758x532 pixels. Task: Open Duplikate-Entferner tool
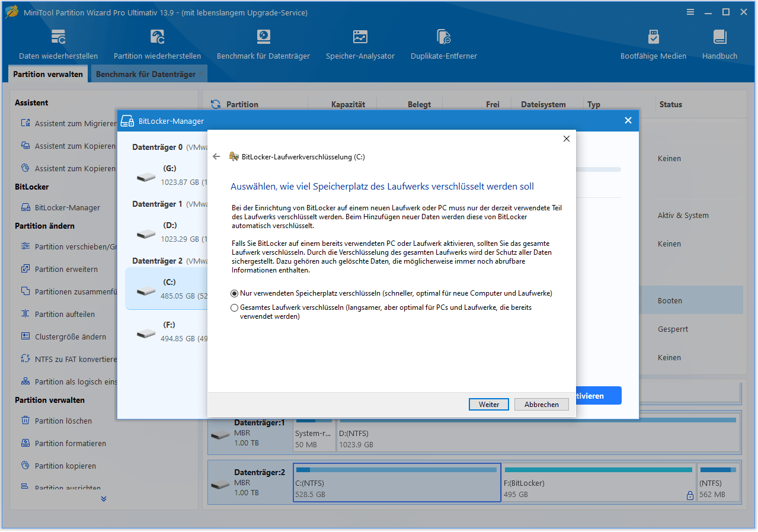click(443, 45)
